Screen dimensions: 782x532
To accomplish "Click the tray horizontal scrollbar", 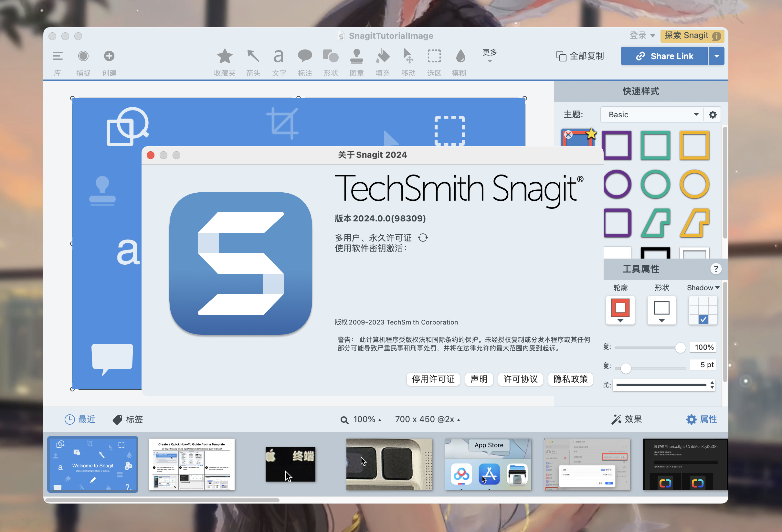I will (x=163, y=500).
